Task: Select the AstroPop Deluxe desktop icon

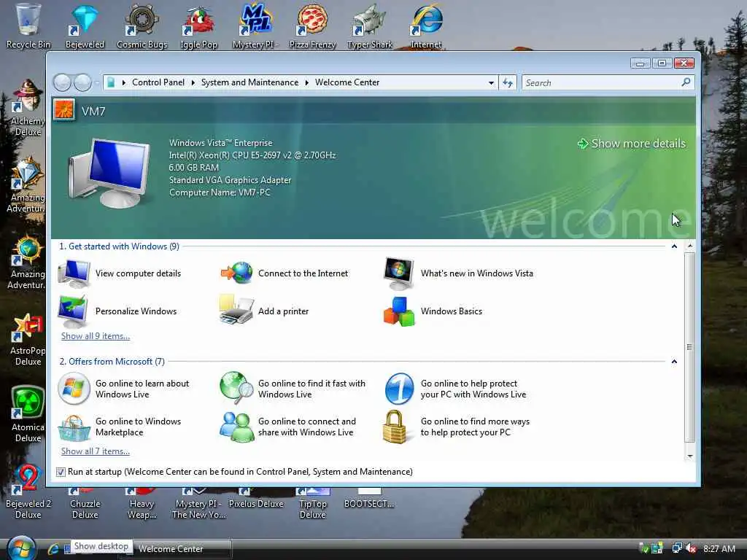Action: (x=28, y=339)
